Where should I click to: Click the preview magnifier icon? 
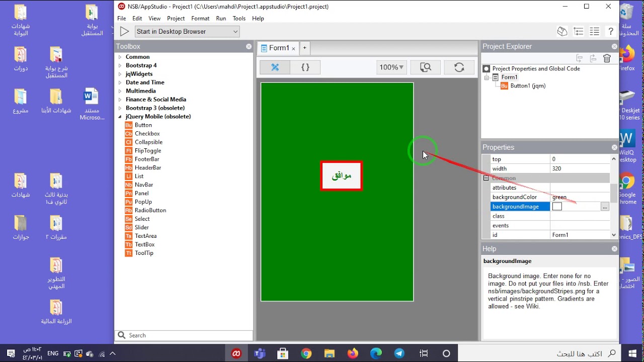(426, 67)
